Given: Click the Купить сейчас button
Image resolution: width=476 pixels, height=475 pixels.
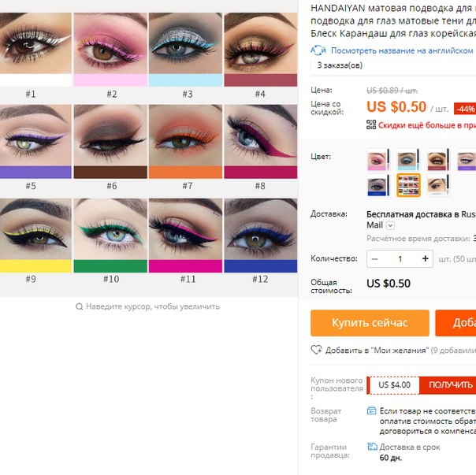Looking at the screenshot, I should point(370,323).
